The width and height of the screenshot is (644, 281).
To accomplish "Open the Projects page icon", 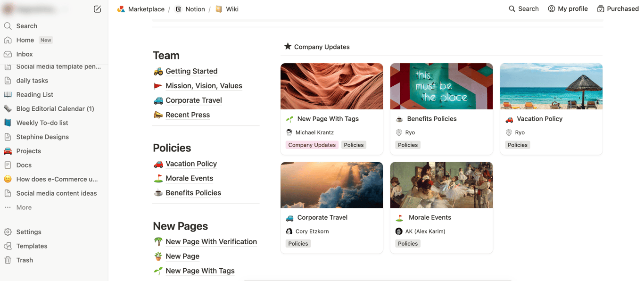I will tap(8, 151).
